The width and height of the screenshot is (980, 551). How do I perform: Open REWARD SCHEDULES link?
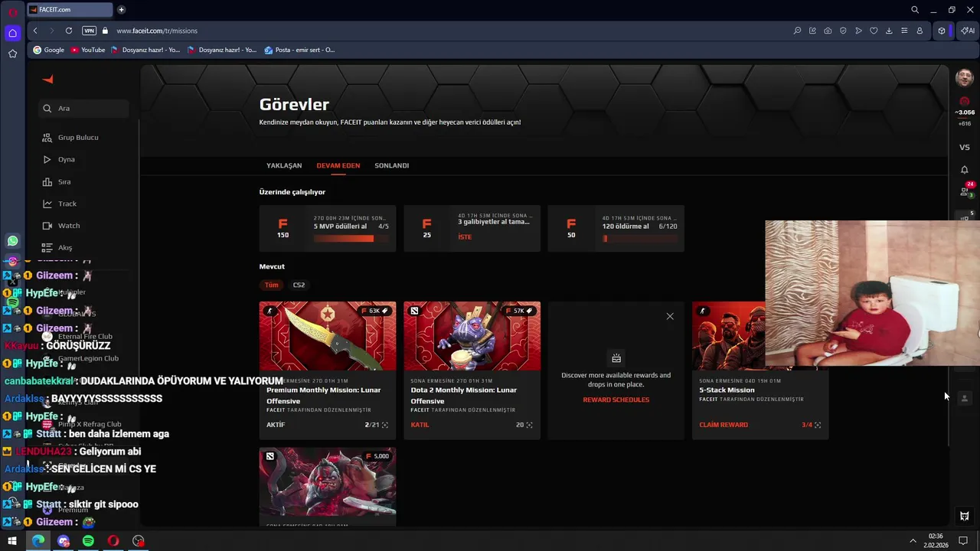(616, 399)
